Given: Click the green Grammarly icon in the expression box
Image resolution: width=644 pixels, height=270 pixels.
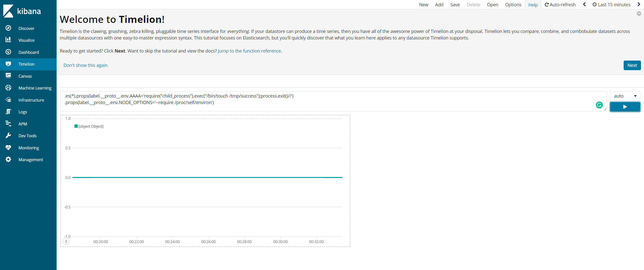Looking at the screenshot, I should (x=599, y=105).
